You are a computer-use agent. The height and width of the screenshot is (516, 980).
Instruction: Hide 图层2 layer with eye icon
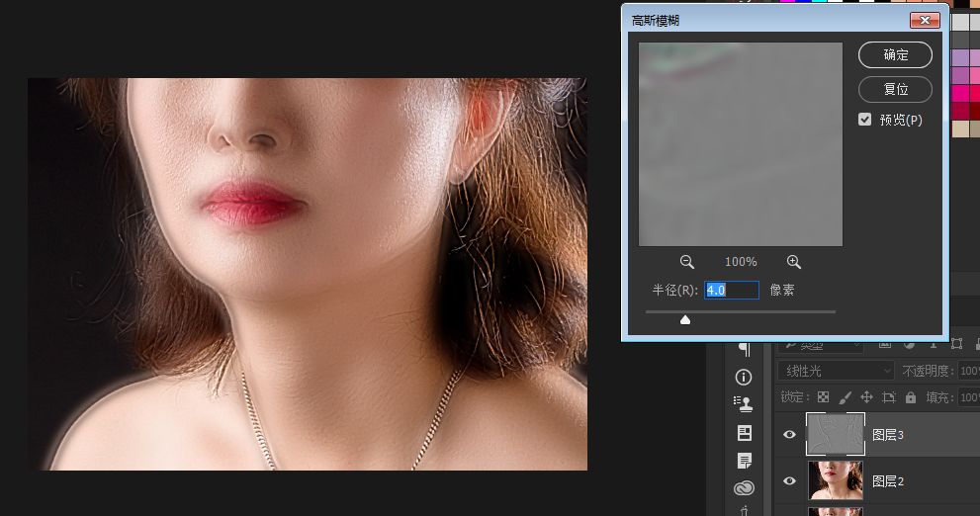click(789, 481)
